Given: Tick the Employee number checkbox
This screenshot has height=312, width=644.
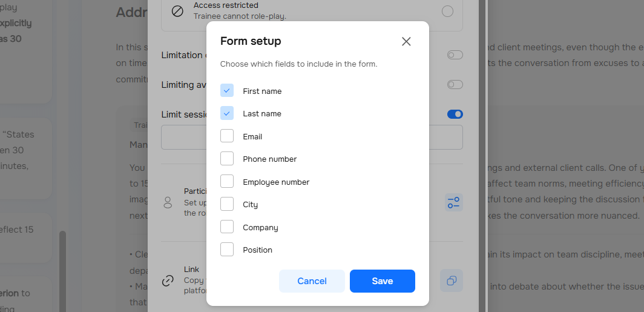Looking at the screenshot, I should (227, 181).
